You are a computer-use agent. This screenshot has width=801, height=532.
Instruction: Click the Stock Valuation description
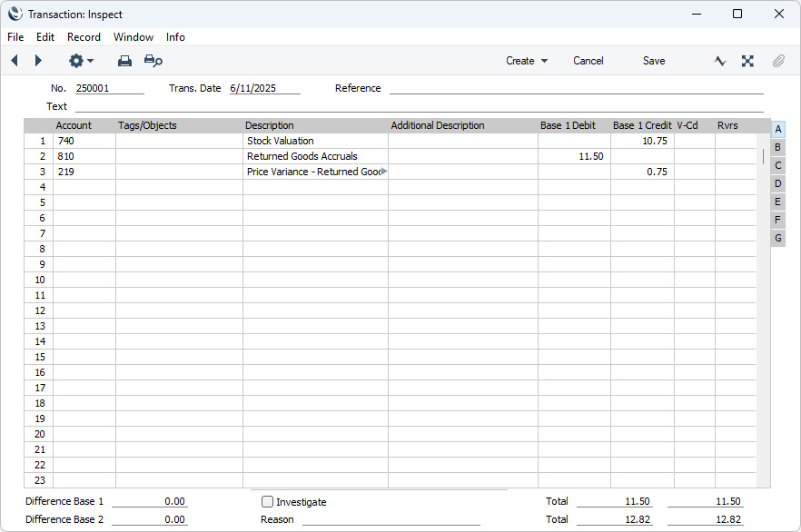point(280,141)
